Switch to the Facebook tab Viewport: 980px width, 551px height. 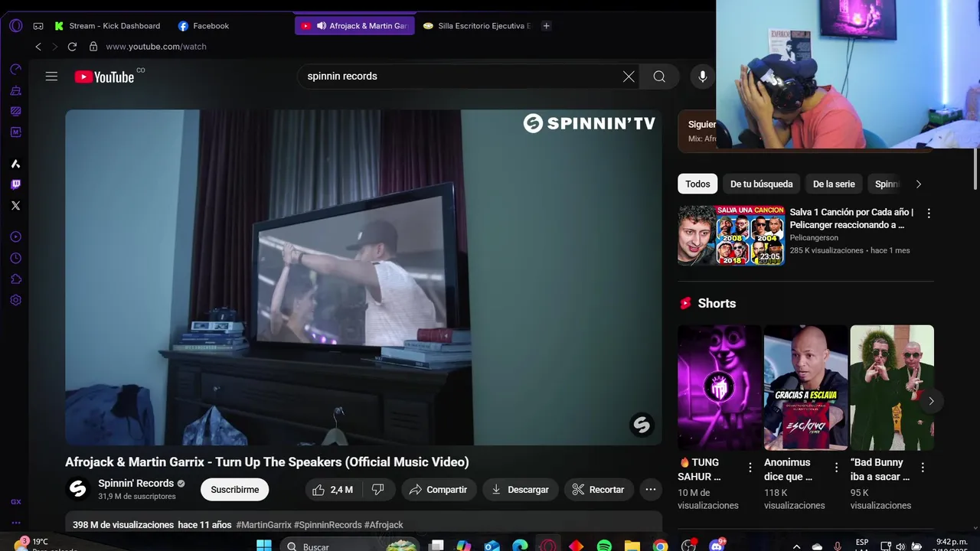(204, 26)
